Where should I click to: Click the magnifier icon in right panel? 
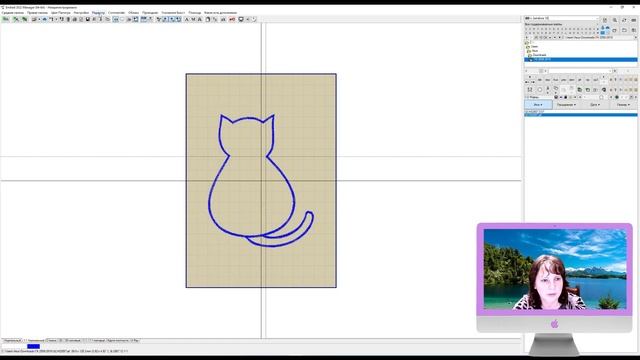(615, 20)
